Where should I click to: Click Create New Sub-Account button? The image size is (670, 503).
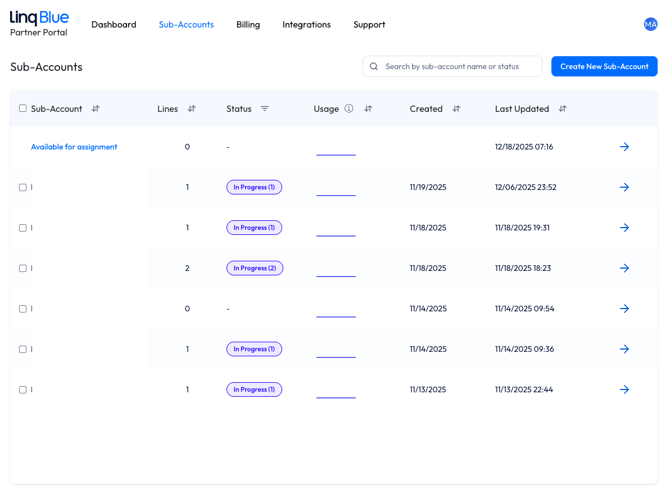[604, 66]
